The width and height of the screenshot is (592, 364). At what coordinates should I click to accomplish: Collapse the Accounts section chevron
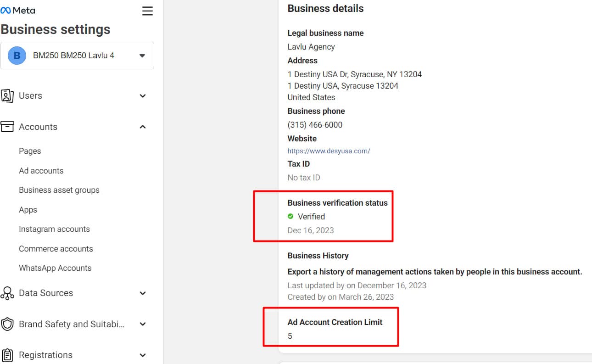click(143, 127)
